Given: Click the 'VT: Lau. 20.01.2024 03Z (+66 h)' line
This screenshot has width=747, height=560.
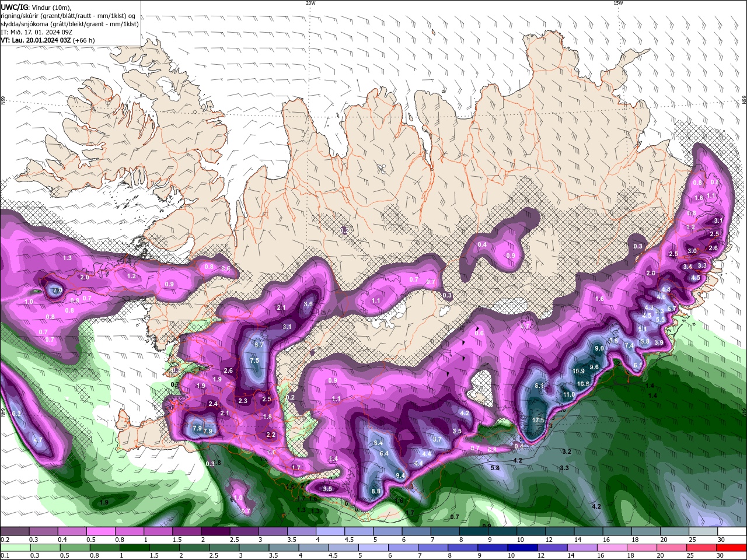Looking at the screenshot, I should tap(48, 40).
